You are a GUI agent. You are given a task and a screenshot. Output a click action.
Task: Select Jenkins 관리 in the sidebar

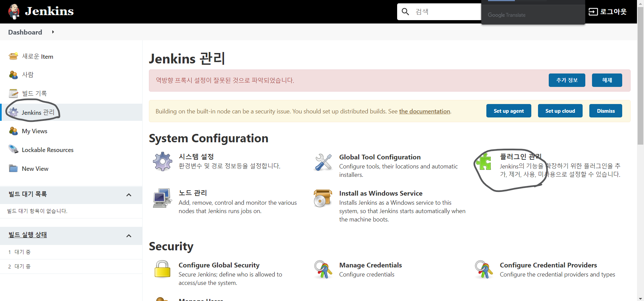(x=38, y=112)
